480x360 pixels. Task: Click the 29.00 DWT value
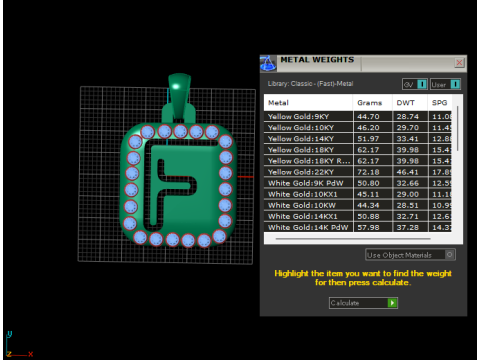click(x=407, y=194)
